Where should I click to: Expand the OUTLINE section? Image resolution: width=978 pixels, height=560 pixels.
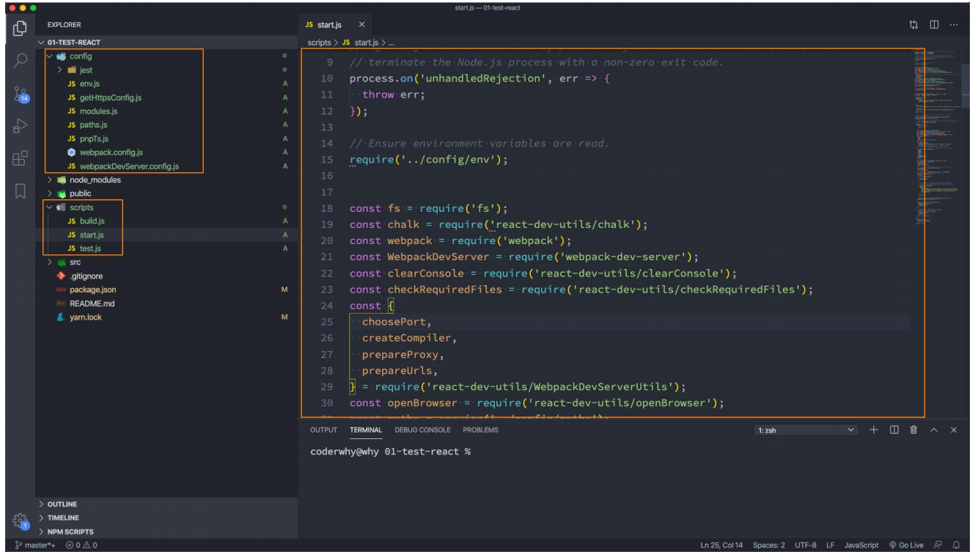pyautogui.click(x=62, y=504)
